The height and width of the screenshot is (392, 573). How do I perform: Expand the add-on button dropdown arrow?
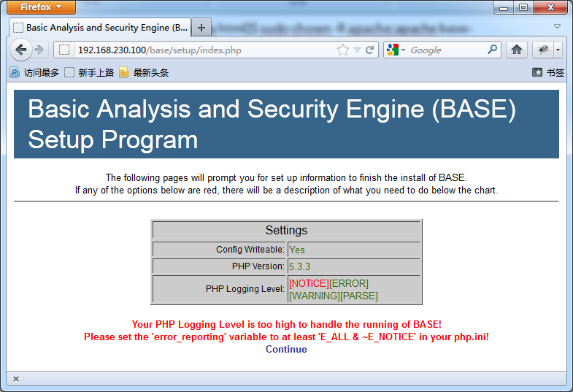pyautogui.click(x=558, y=50)
